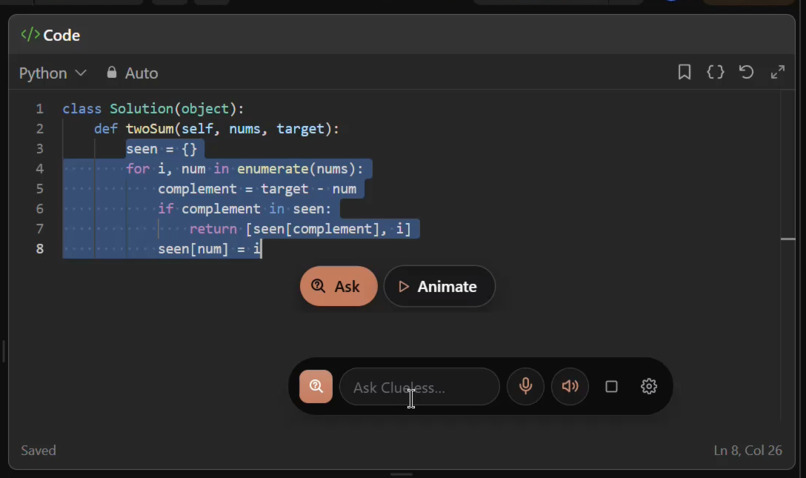This screenshot has width=806, height=478.
Task: Click the Code panel title
Action: [x=62, y=35]
